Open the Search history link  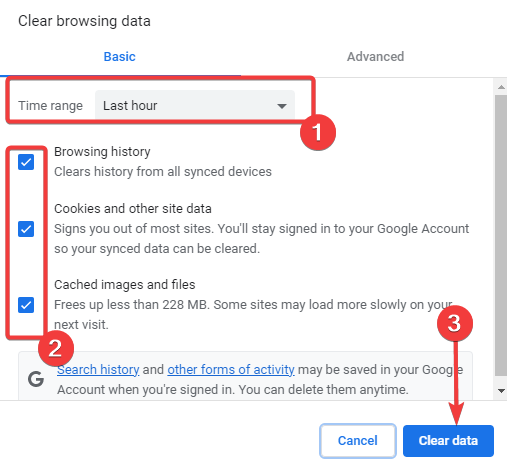tap(98, 370)
